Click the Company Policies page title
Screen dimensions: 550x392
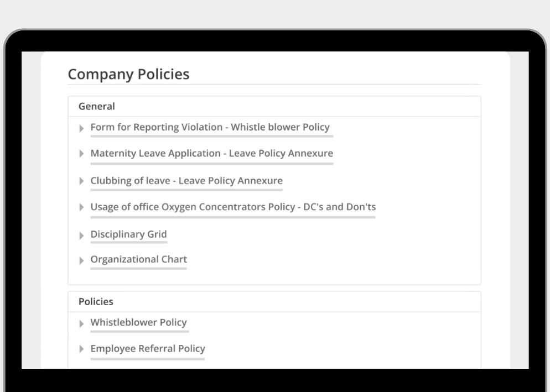(x=128, y=74)
